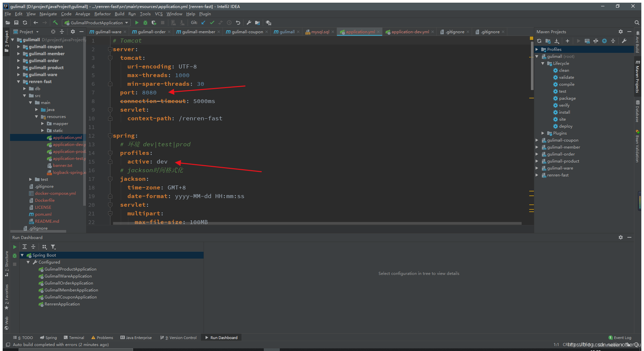Select pom.xml in the Project tree
The image size is (644, 351).
coord(43,214)
